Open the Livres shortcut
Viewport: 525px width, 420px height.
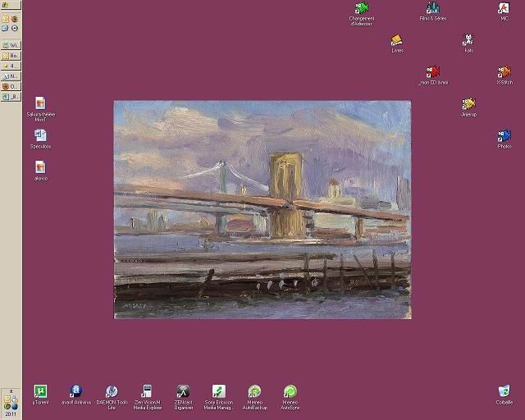(397, 43)
